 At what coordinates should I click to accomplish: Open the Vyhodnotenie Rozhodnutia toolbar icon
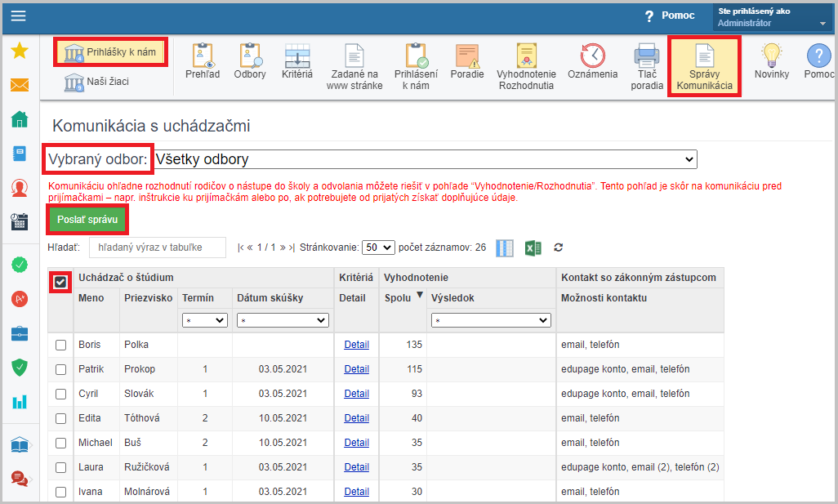coord(527,66)
